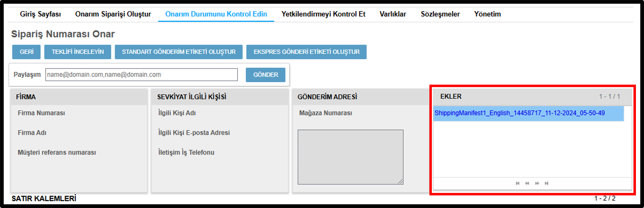This screenshot has width=644, height=208.
Task: Click the GÖNDER button
Action: point(265,75)
